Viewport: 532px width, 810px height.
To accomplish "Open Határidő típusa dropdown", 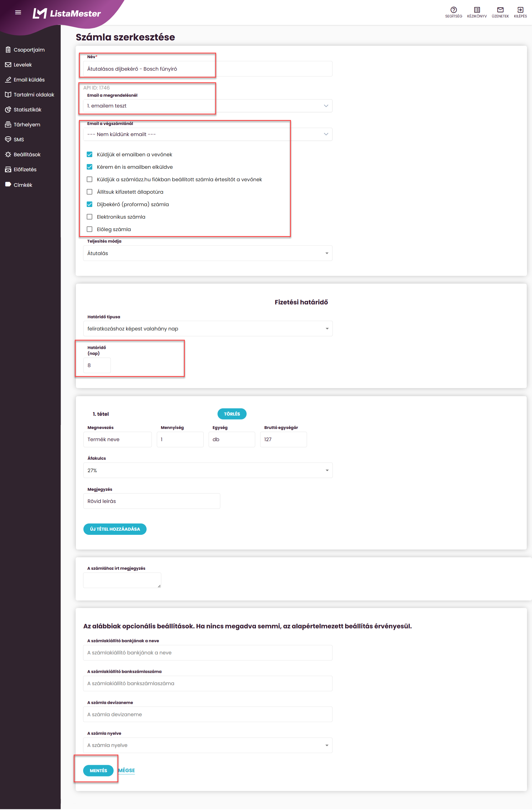I will point(208,329).
